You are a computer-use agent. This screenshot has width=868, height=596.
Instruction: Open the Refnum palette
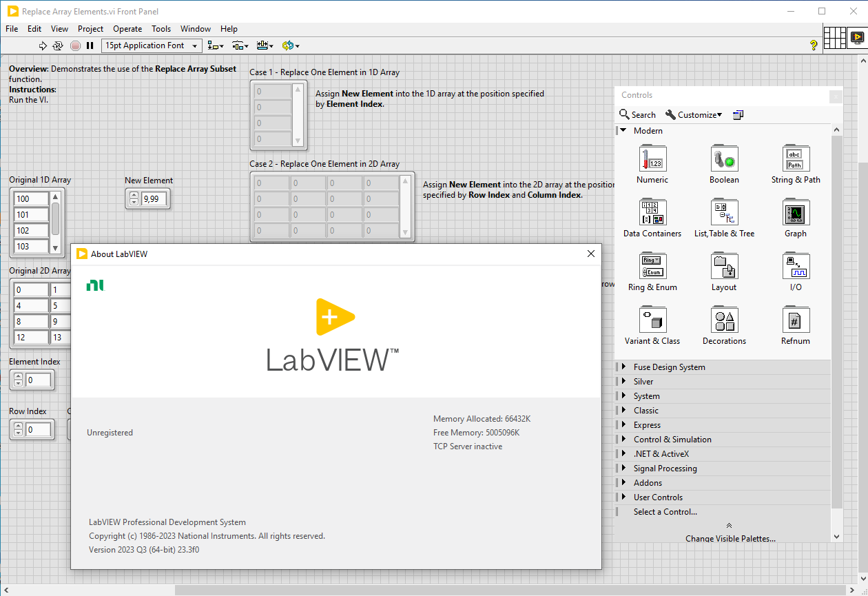click(x=796, y=326)
